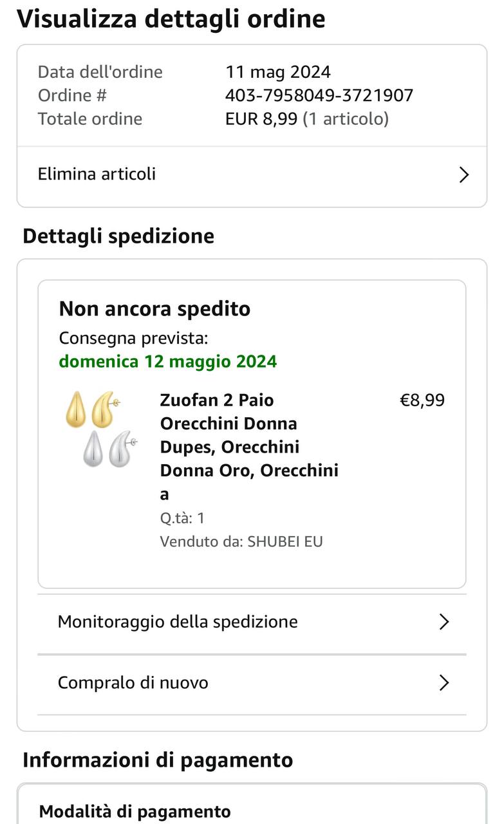The width and height of the screenshot is (504, 824).
Task: Tap the gold earrings in the product image
Action: 91,409
